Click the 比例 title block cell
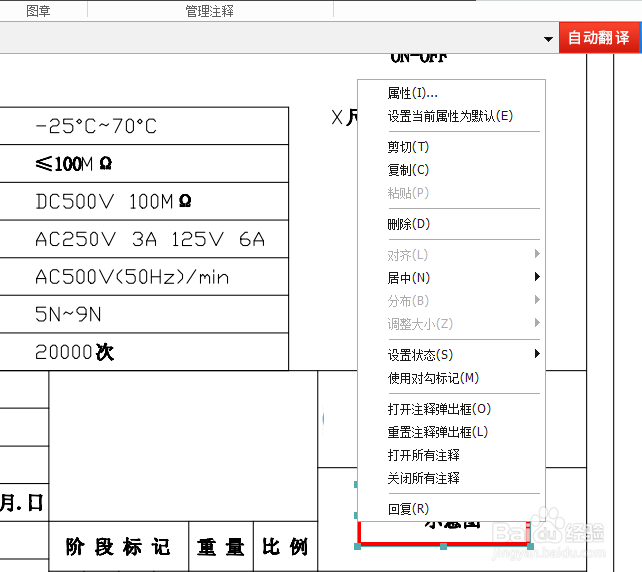Screen dimensions: 642x572 (x=285, y=547)
